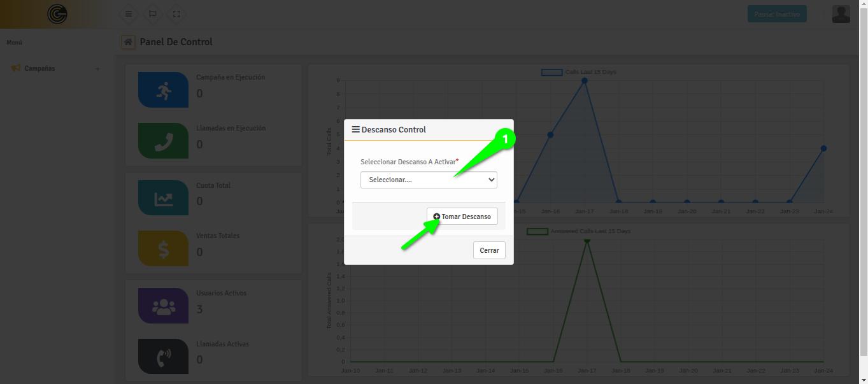
Task: Click the page vertical scrollbar
Action: pos(864,191)
